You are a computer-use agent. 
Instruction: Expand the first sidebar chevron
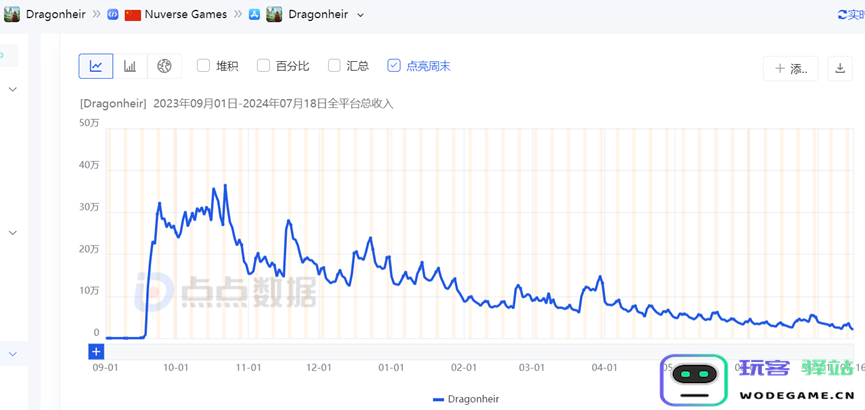click(x=13, y=89)
